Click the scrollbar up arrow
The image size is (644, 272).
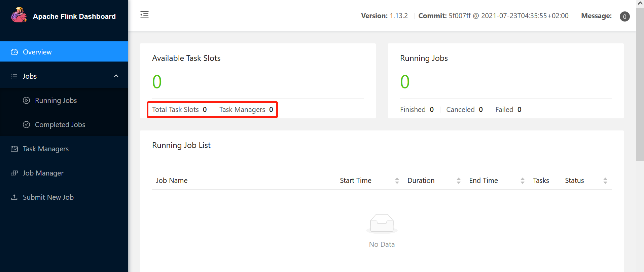[640, 3]
